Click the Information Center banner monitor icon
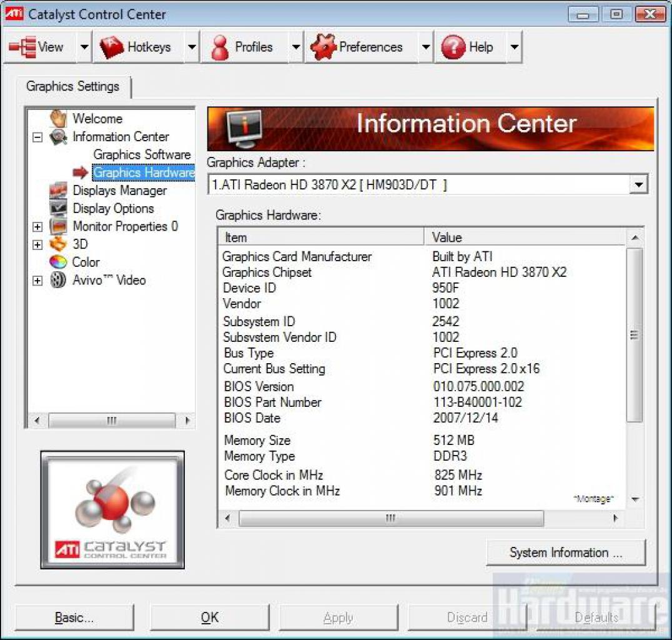The width and height of the screenshot is (672, 640). [244, 128]
